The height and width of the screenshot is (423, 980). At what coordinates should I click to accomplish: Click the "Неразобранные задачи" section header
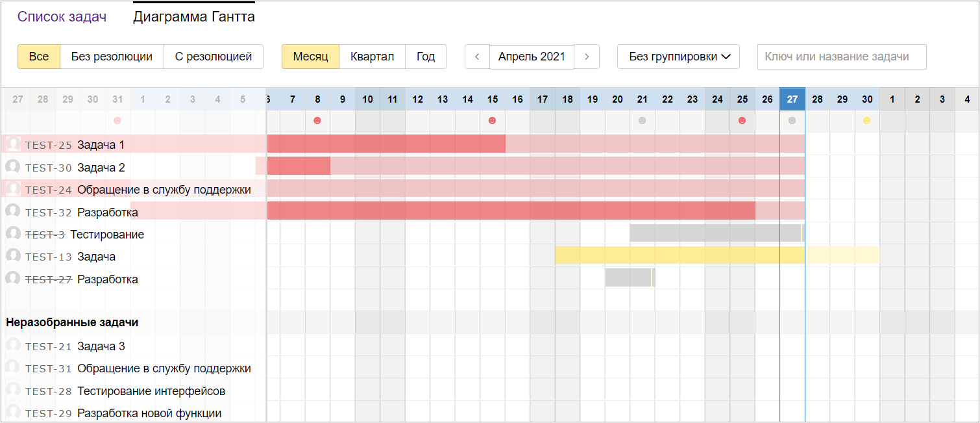(72, 322)
